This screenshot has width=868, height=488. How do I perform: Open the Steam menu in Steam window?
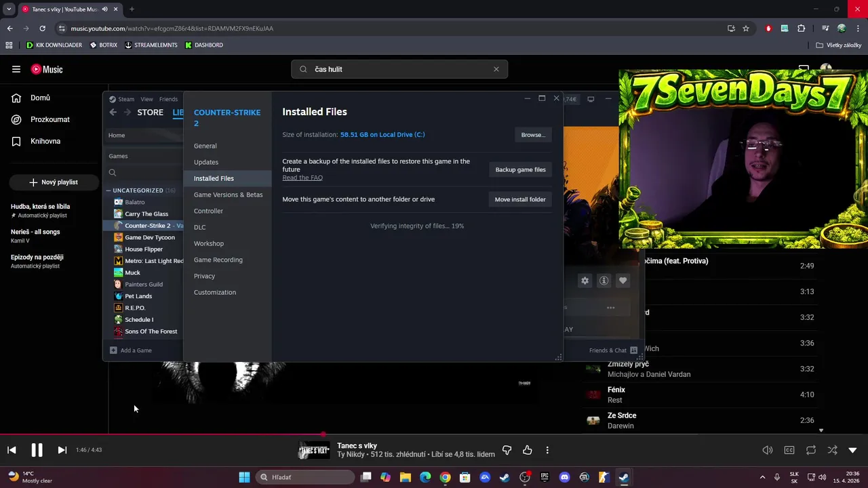[x=126, y=99]
